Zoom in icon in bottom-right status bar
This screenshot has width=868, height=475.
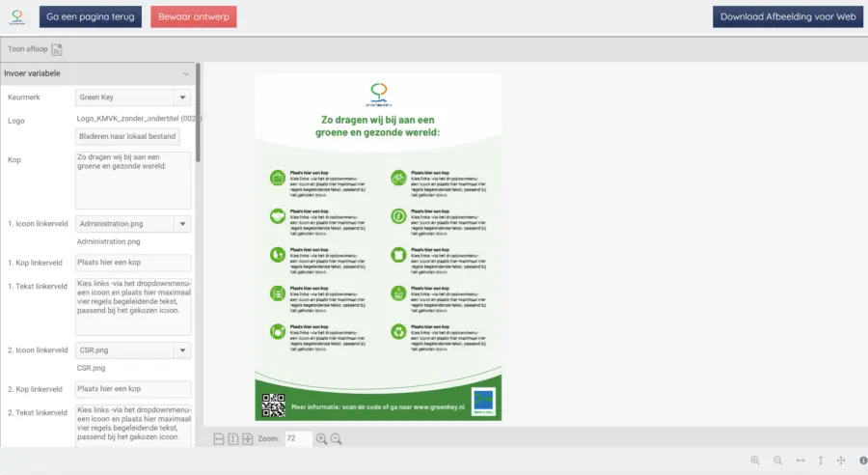coord(755,461)
